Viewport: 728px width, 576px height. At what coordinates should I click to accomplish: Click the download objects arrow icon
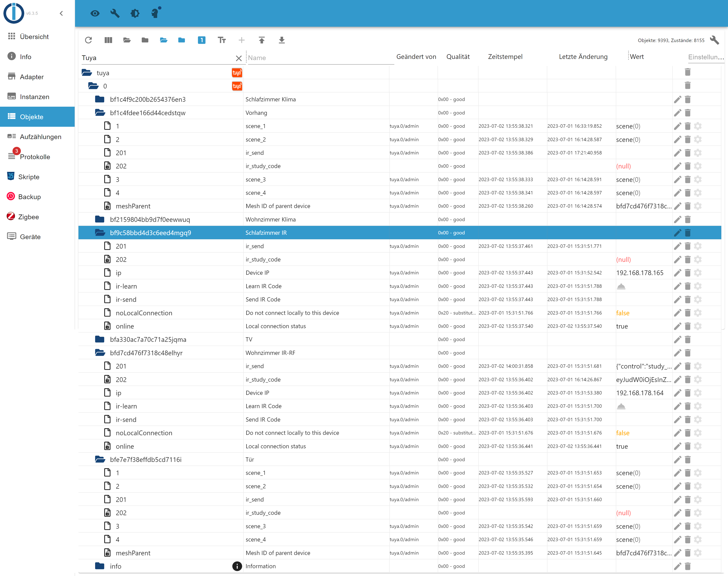point(282,40)
